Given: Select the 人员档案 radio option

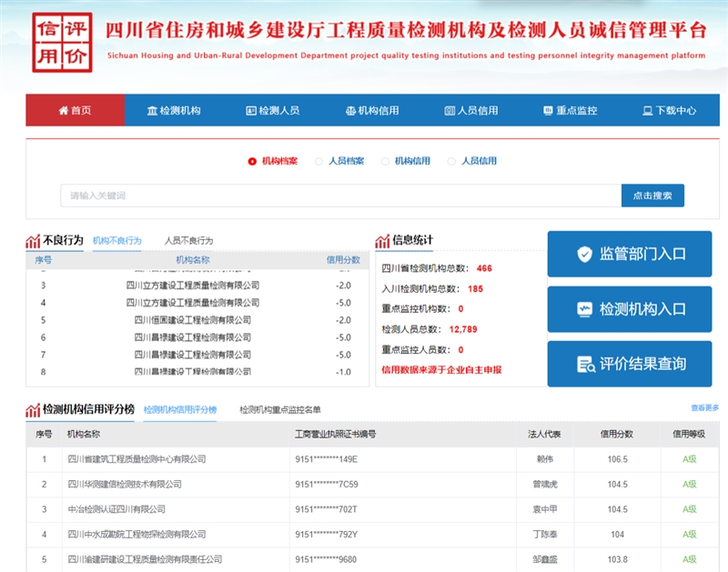Looking at the screenshot, I should pos(318,162).
